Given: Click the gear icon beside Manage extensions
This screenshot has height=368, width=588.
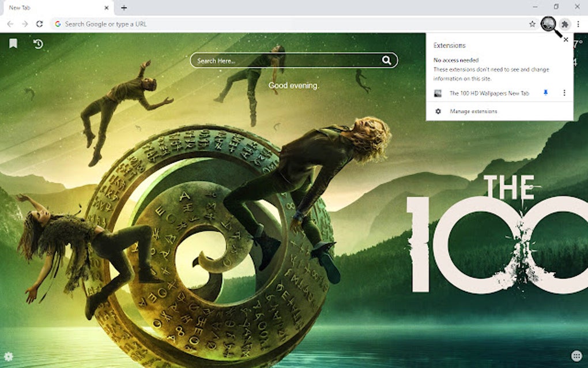Looking at the screenshot, I should (438, 111).
